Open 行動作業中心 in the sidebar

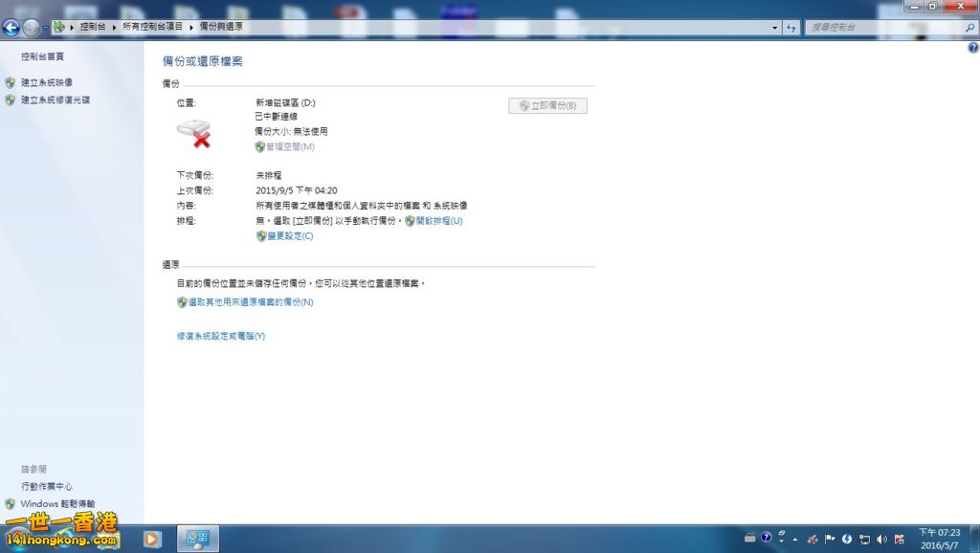click(x=47, y=487)
